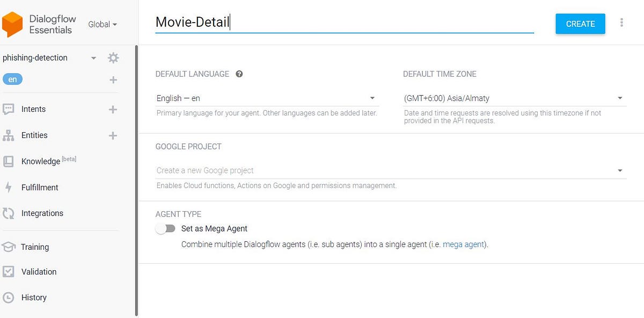Screen dimensions: 644x318
Task: Click the en language chip
Action: (12, 79)
